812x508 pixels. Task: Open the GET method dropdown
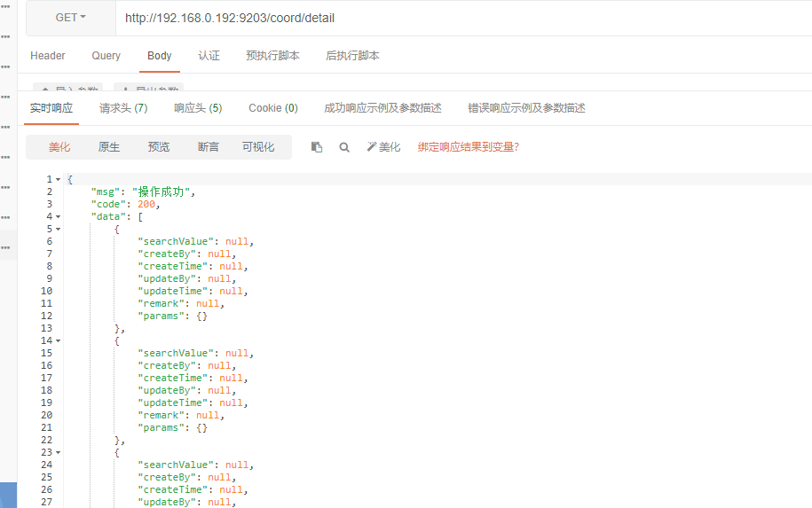[x=71, y=18]
